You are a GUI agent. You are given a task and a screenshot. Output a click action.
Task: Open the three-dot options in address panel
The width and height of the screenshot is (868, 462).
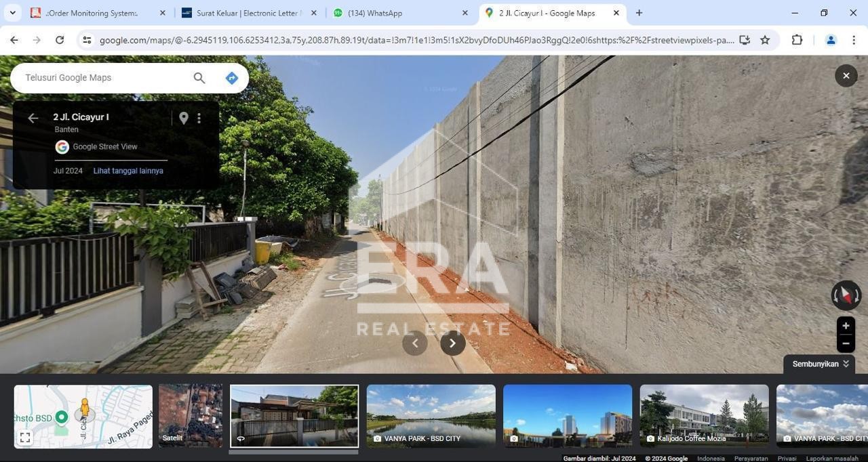click(199, 118)
